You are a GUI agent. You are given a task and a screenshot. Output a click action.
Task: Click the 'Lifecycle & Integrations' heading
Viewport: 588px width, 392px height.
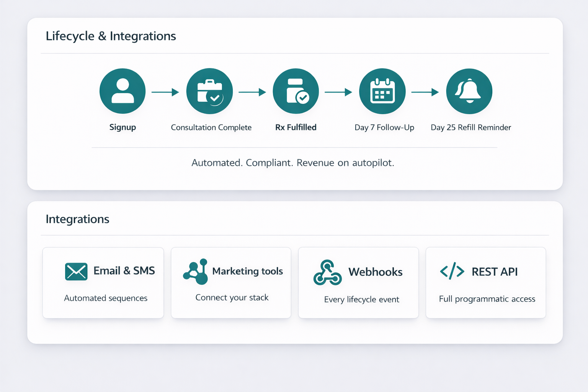[x=111, y=36]
